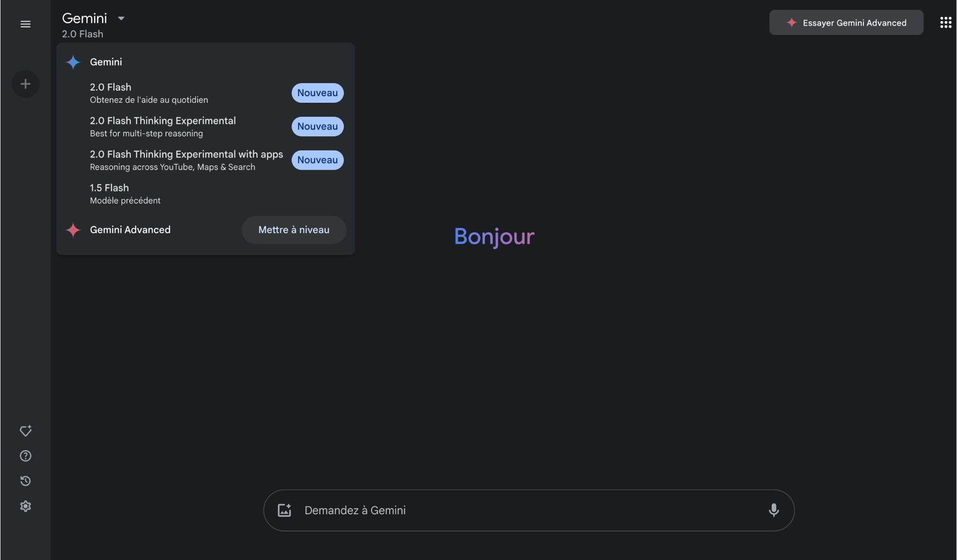This screenshot has width=957, height=560.
Task: Attach an image using the image icon
Action: coord(285,510)
